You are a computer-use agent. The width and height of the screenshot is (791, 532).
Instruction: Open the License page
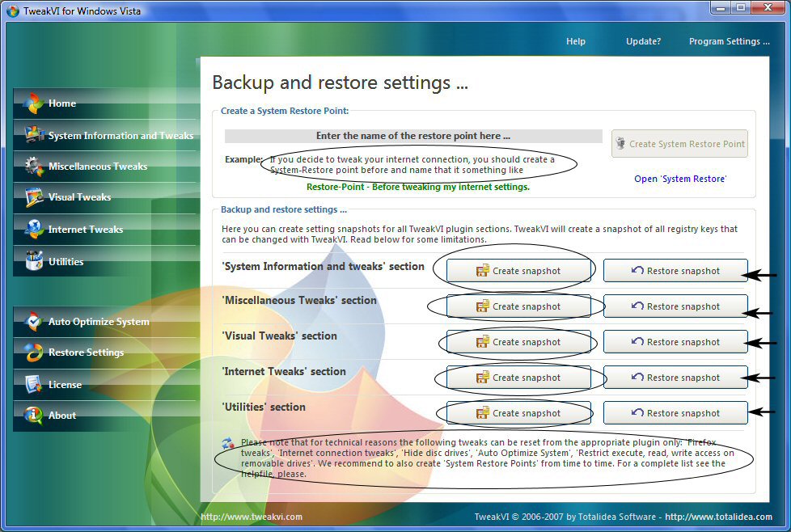106,384
